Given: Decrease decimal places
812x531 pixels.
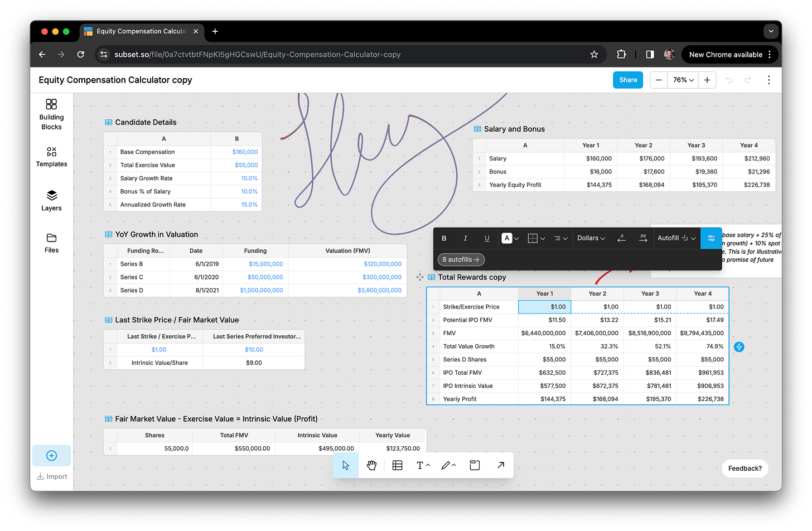Looking at the screenshot, I should coord(622,238).
